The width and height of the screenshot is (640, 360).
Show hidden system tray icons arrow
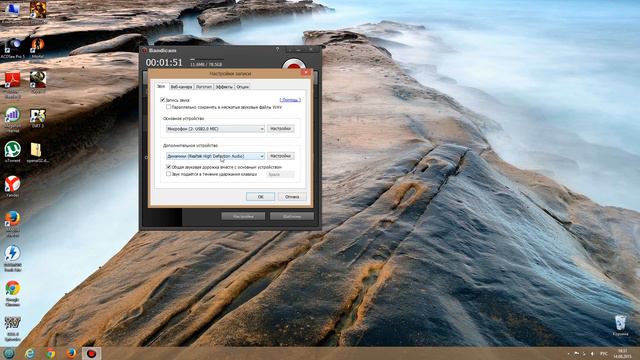tap(568, 353)
